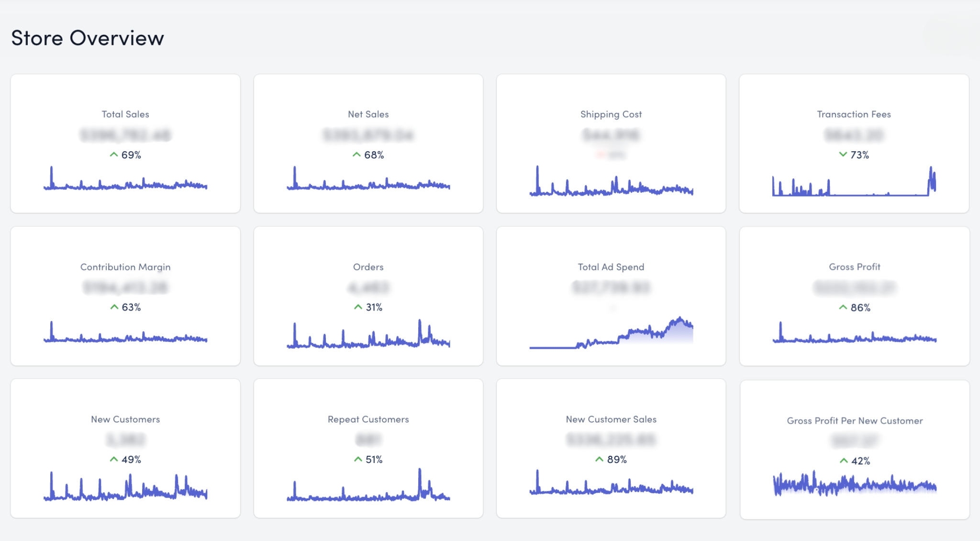Click the Contribution Margin 63% up arrow

[114, 307]
